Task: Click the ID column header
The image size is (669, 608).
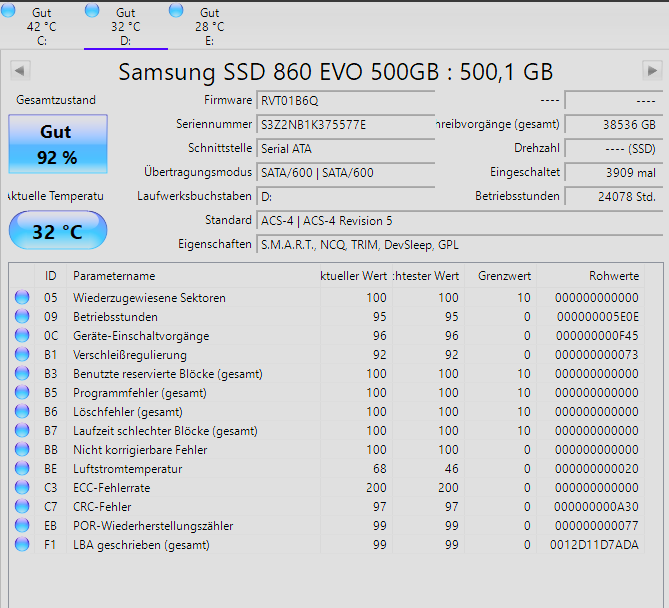Action: 50,276
